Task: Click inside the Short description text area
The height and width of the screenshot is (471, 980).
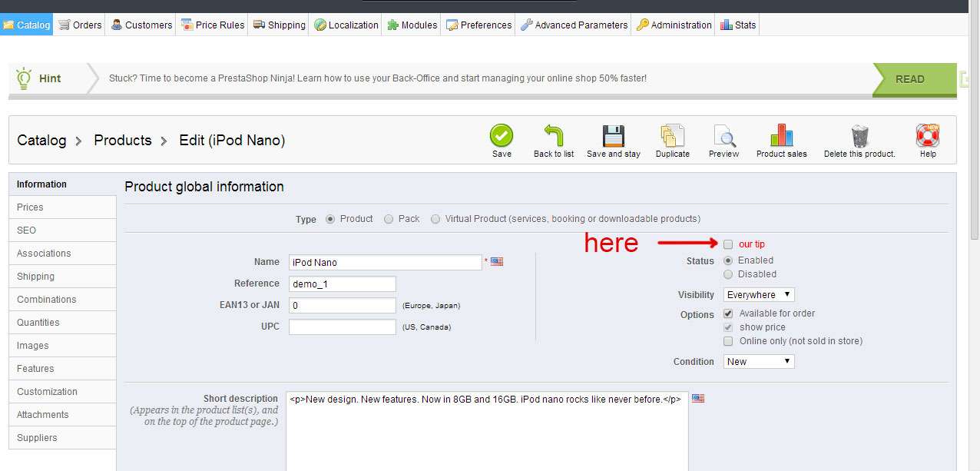Action: pyautogui.click(x=487, y=431)
